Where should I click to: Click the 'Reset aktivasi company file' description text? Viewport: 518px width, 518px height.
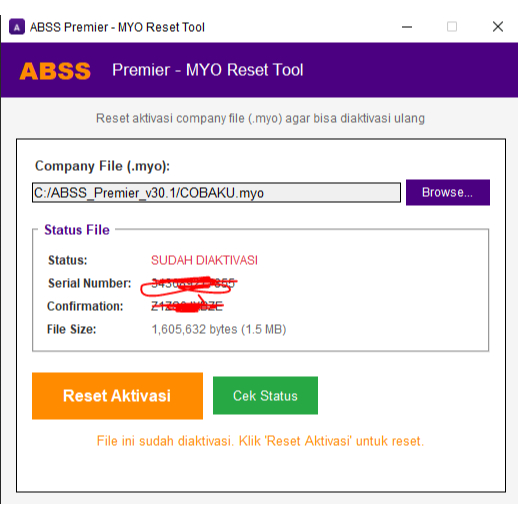point(260,118)
